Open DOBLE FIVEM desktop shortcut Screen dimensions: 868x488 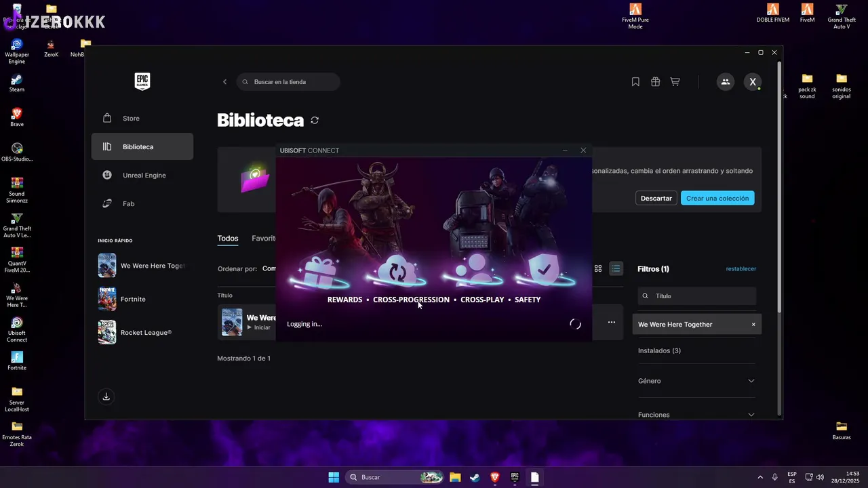click(x=773, y=13)
